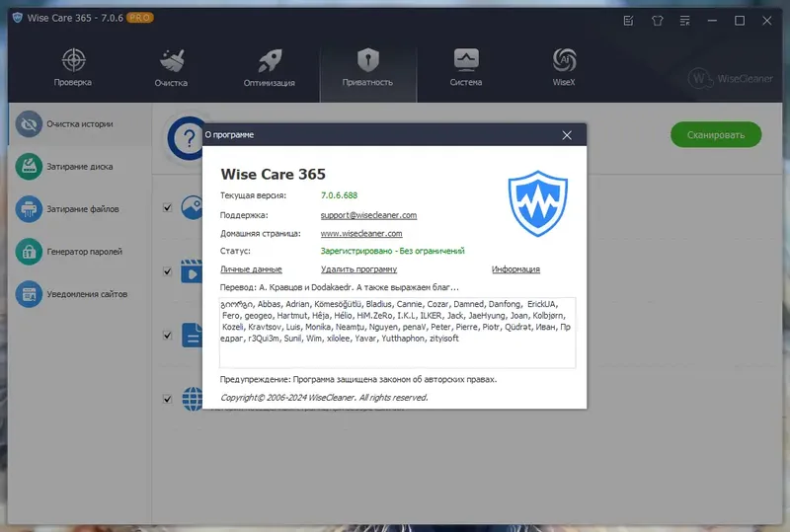The height and width of the screenshot is (532, 790).
Task: Click the Copyright 2006-2024 WiseCleaner line
Action: click(x=324, y=398)
